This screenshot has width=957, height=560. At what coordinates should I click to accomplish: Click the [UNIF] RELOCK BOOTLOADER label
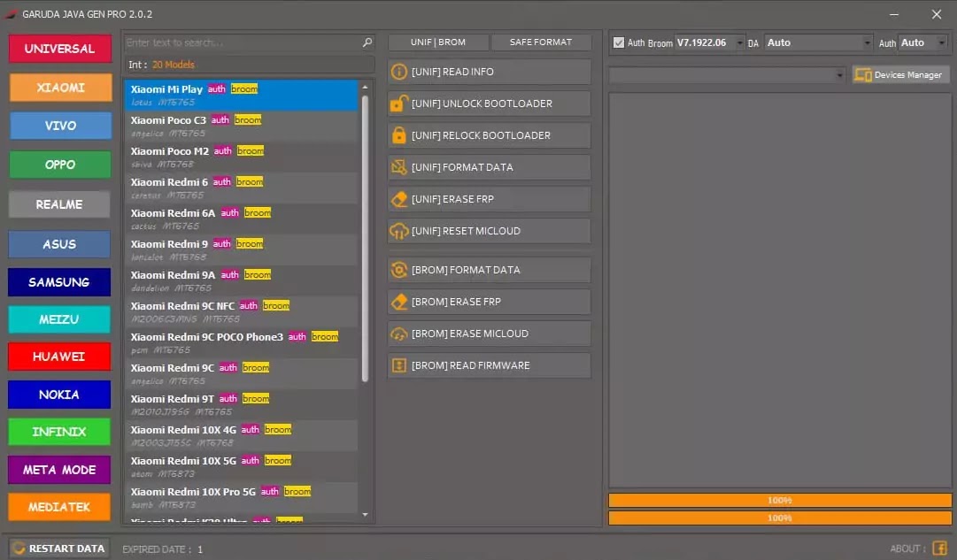pyautogui.click(x=481, y=135)
